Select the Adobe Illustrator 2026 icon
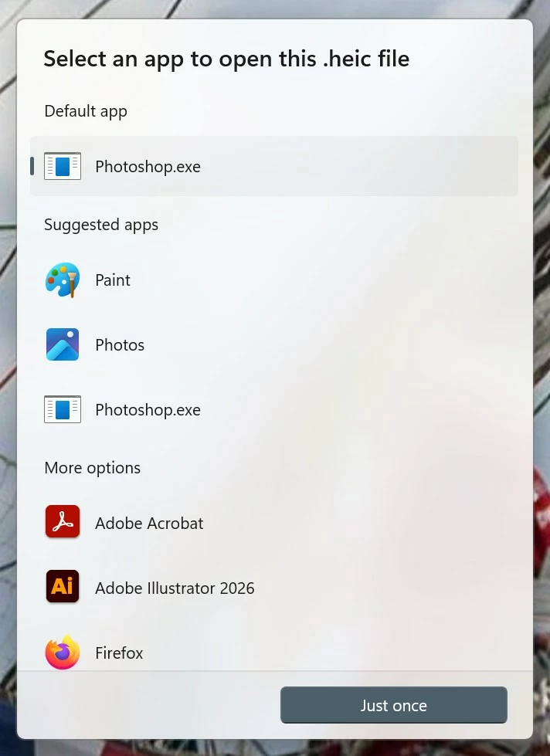550x756 pixels. click(x=63, y=586)
